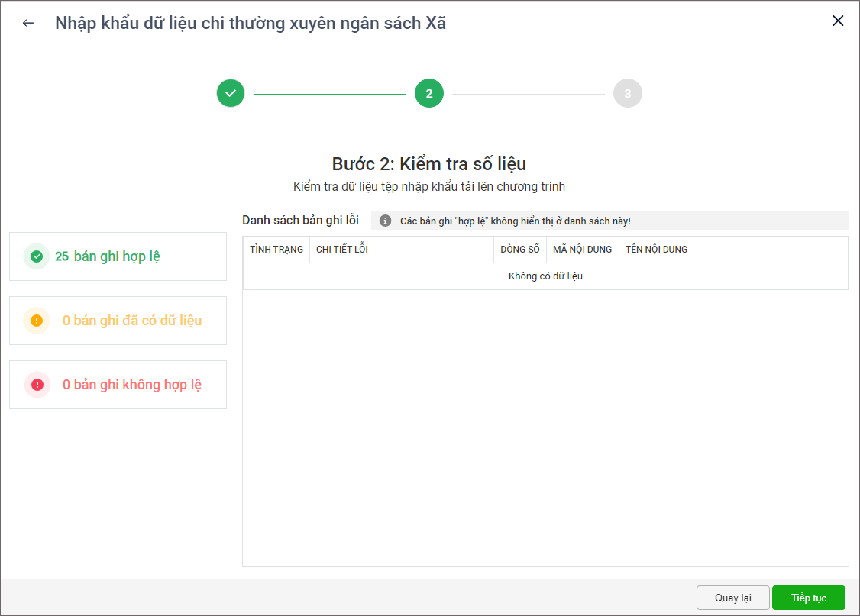Select the step 2 circle in progress indicator
The height and width of the screenshot is (616, 860).
pos(429,93)
